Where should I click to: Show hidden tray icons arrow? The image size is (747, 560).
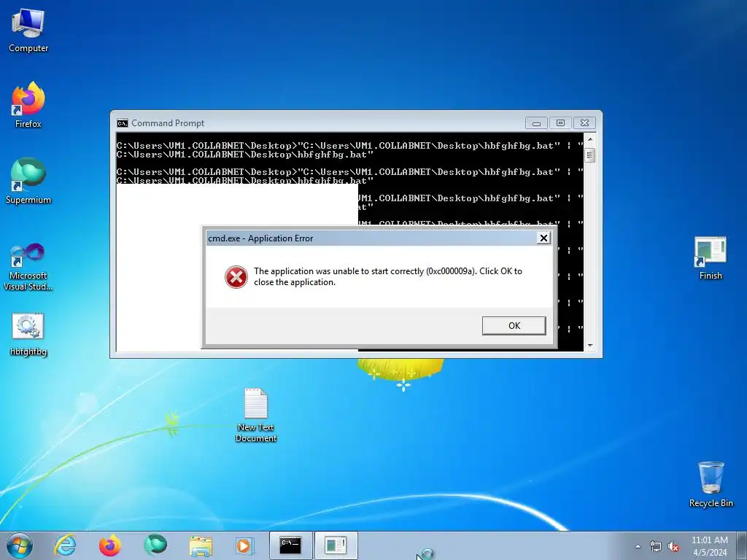pos(638,547)
